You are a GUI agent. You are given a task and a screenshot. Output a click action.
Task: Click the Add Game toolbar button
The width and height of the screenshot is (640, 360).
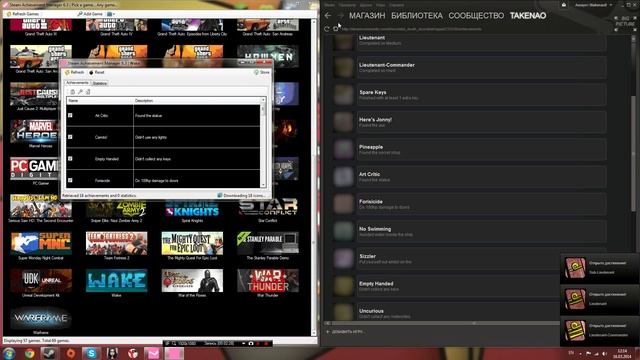tap(89, 13)
